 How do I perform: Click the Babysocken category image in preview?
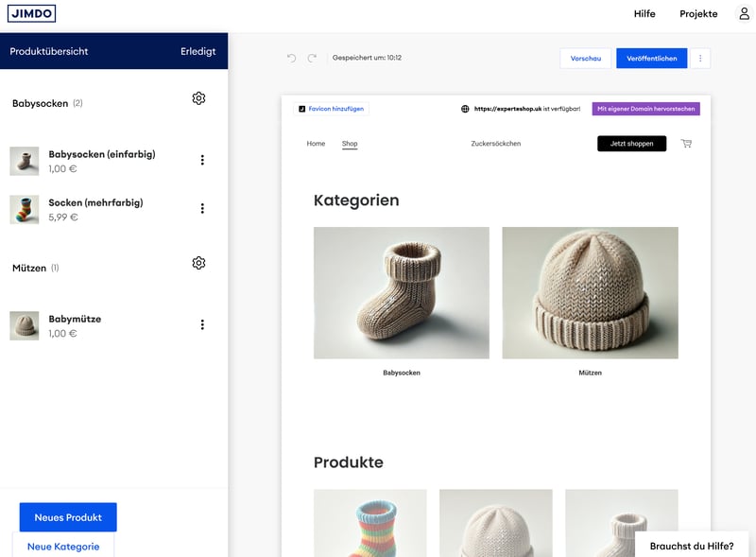[x=401, y=293]
